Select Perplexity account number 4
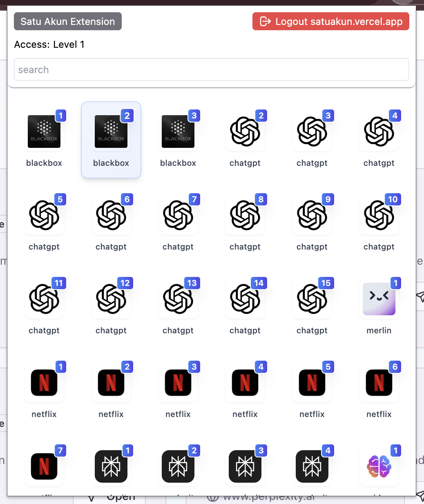Viewport: 424px width, 504px height. pos(312,466)
